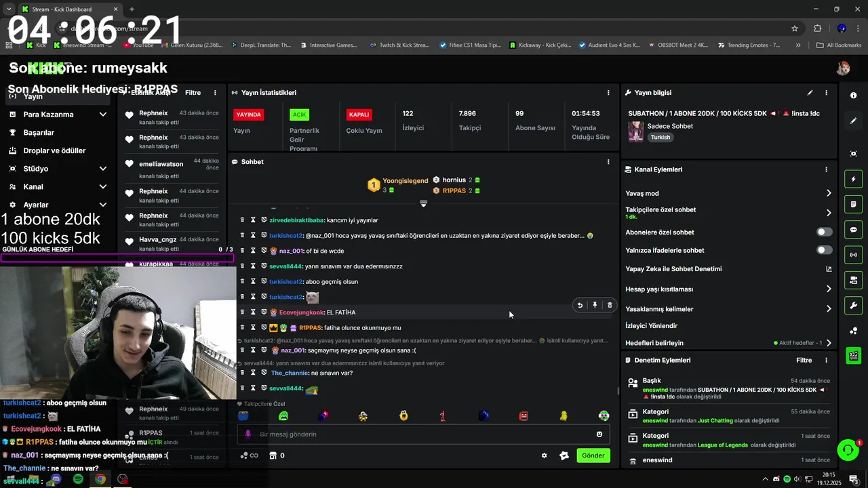
Task: Delete Ecovejungkook message via hover trash icon
Action: (610, 305)
